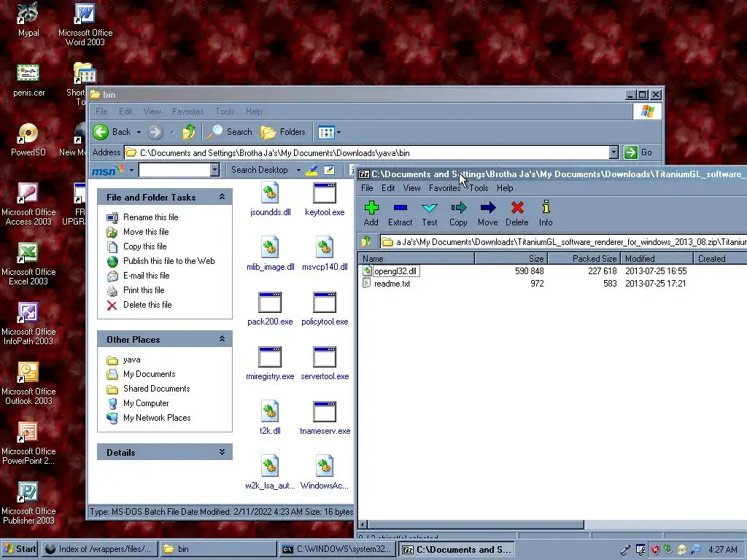The height and width of the screenshot is (560, 747).
Task: Click the Up folder icon in Explorer toolbar
Action: (x=189, y=132)
